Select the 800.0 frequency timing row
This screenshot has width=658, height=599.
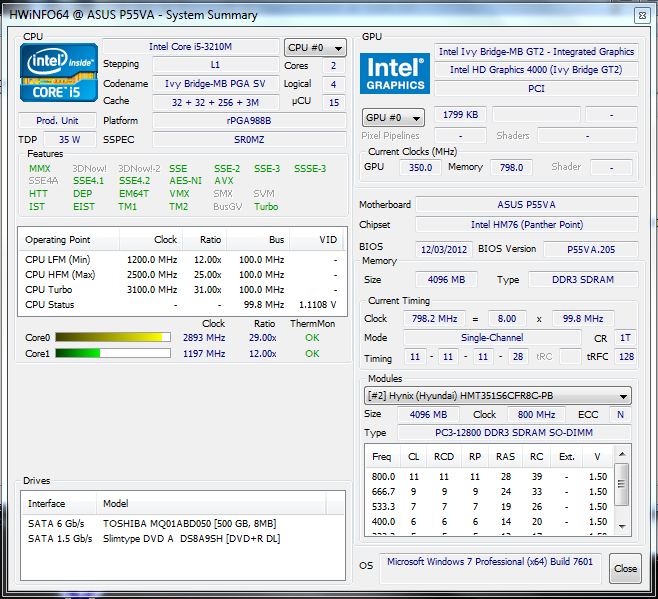(x=489, y=477)
